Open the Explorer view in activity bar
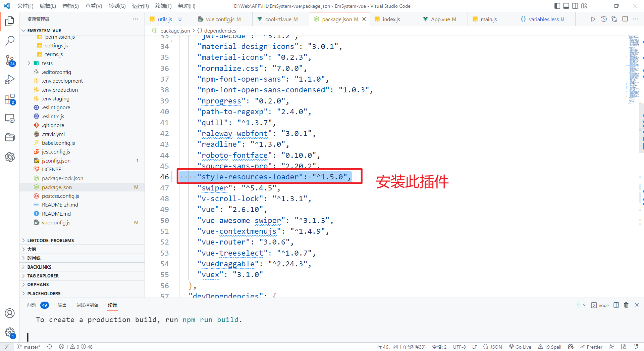Image resolution: width=644 pixels, height=351 pixels. pos(10,21)
